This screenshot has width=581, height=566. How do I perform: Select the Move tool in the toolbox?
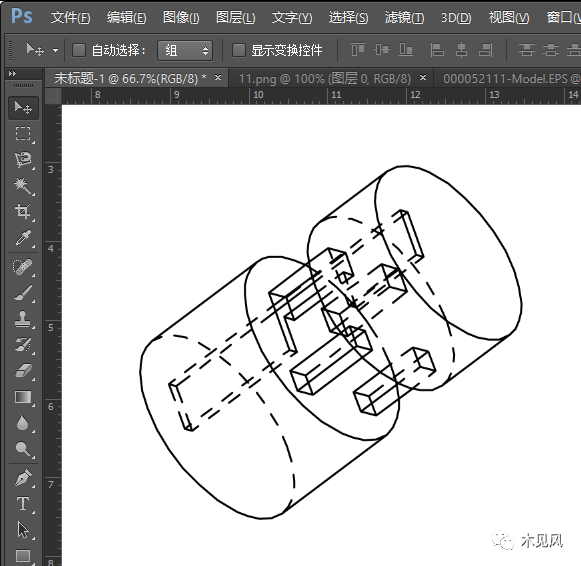[x=23, y=108]
